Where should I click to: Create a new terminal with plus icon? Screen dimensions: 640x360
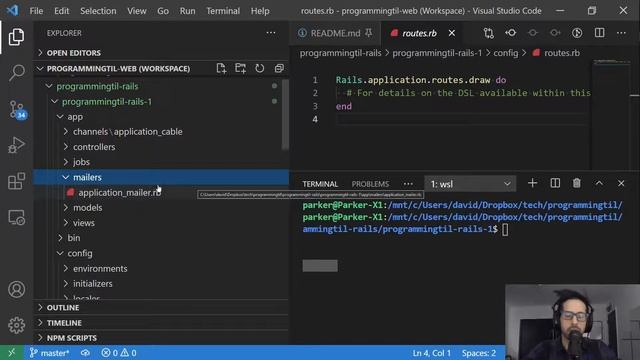tap(532, 183)
